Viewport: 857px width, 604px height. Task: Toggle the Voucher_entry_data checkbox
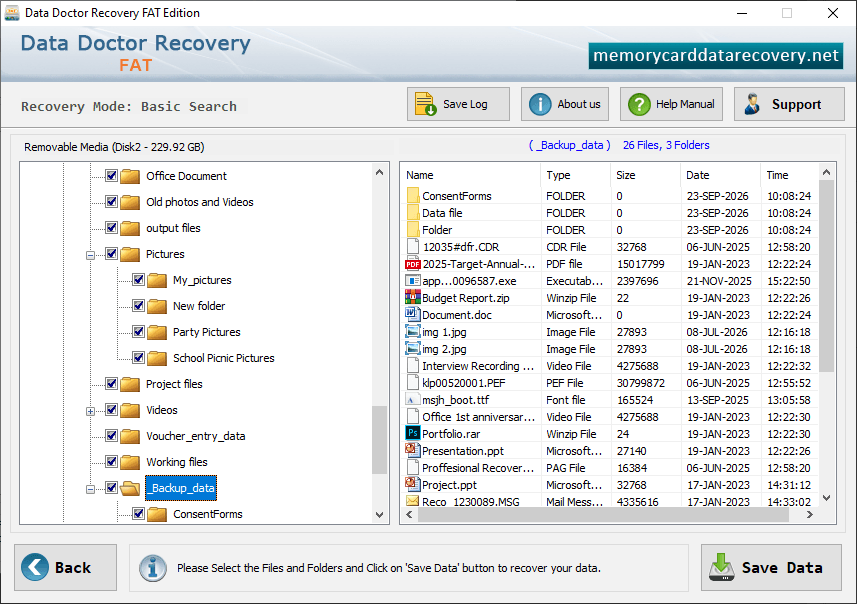click(x=111, y=436)
